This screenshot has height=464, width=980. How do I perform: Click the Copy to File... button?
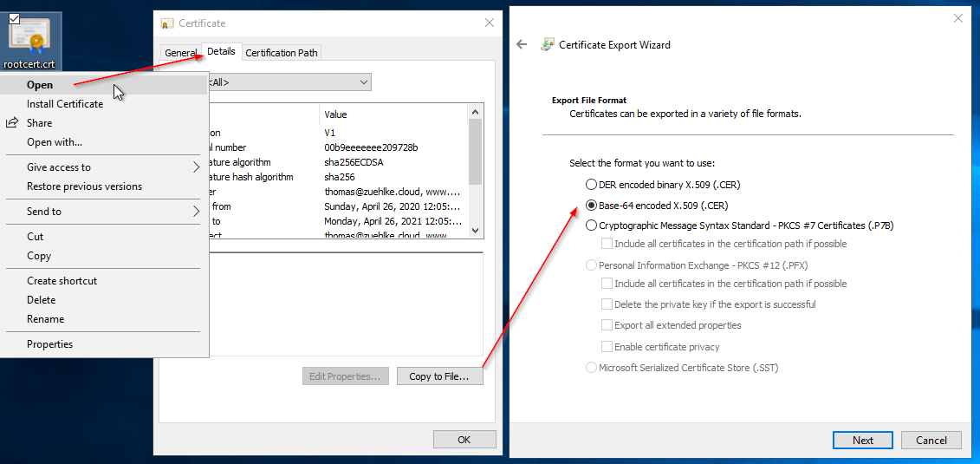[x=439, y=376]
